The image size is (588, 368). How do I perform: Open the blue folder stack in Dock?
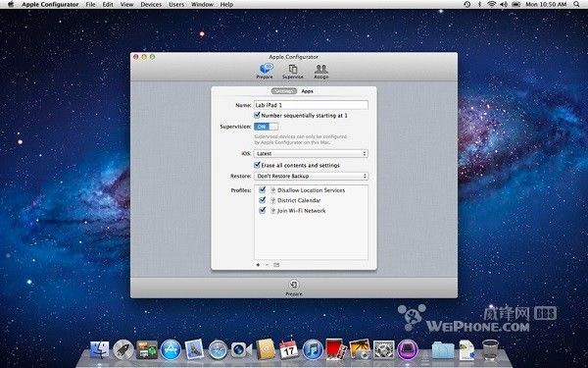pyautogui.click(x=443, y=349)
